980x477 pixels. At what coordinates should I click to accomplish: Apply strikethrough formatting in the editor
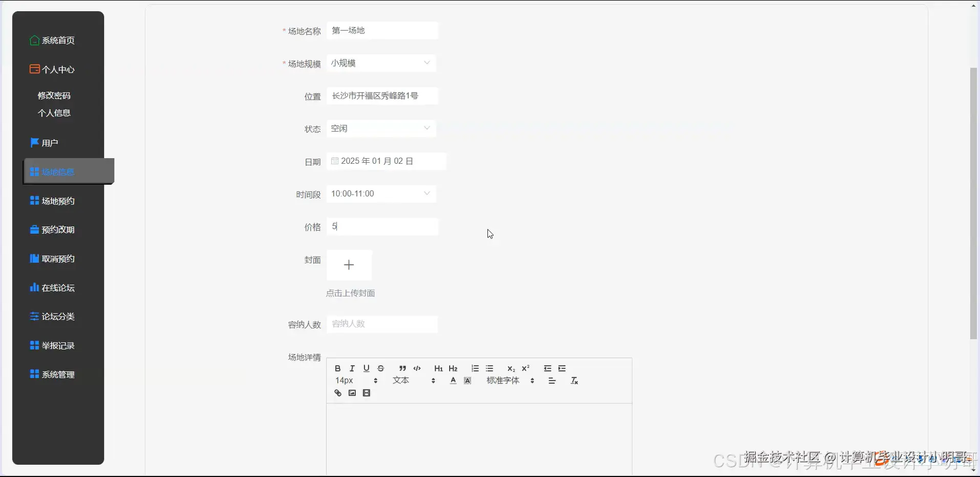point(380,368)
